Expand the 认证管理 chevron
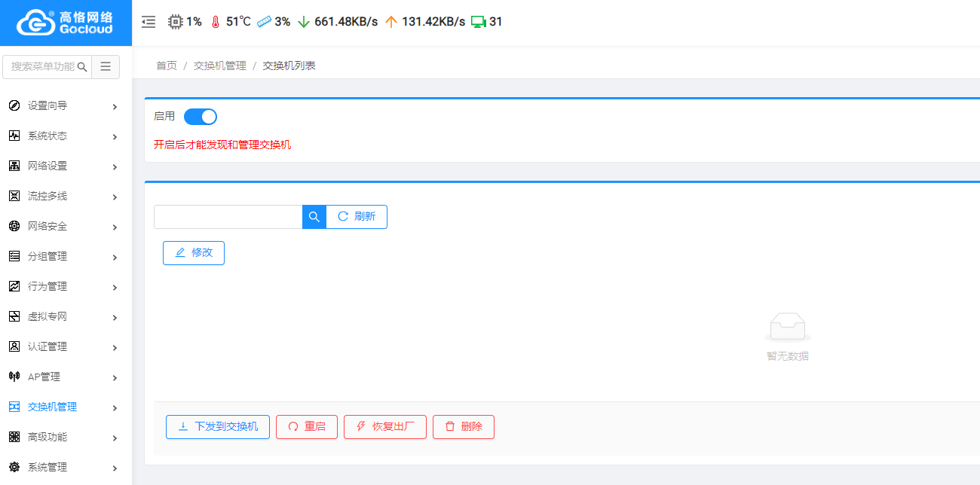This screenshot has height=485, width=980. click(115, 348)
